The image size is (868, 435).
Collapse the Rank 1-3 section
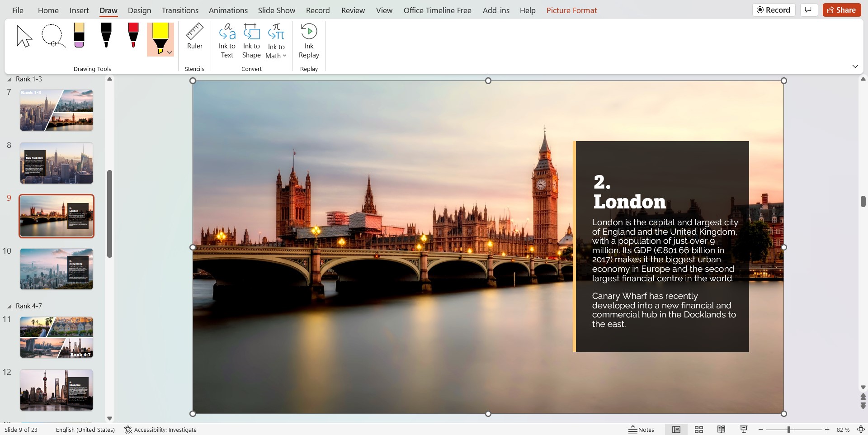9,79
